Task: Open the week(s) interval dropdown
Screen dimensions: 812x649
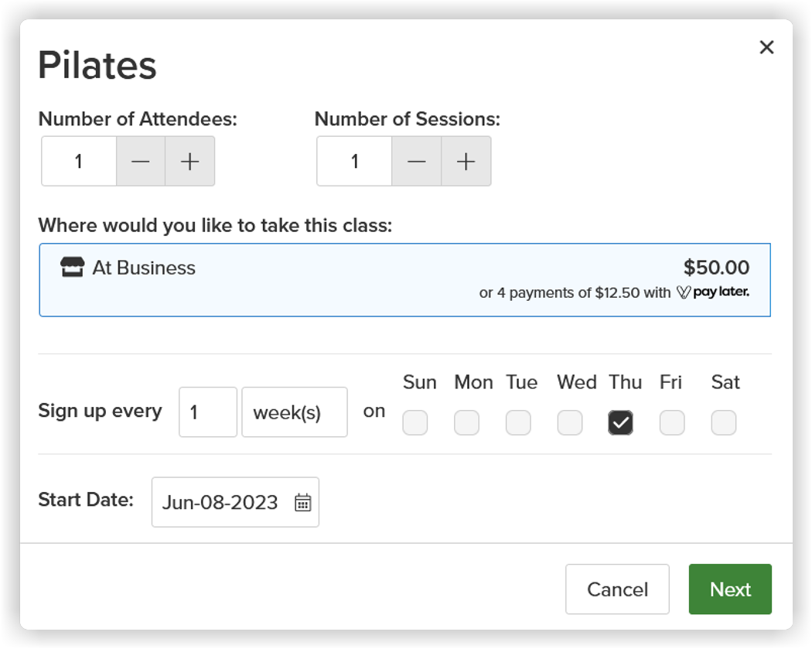Action: [295, 412]
